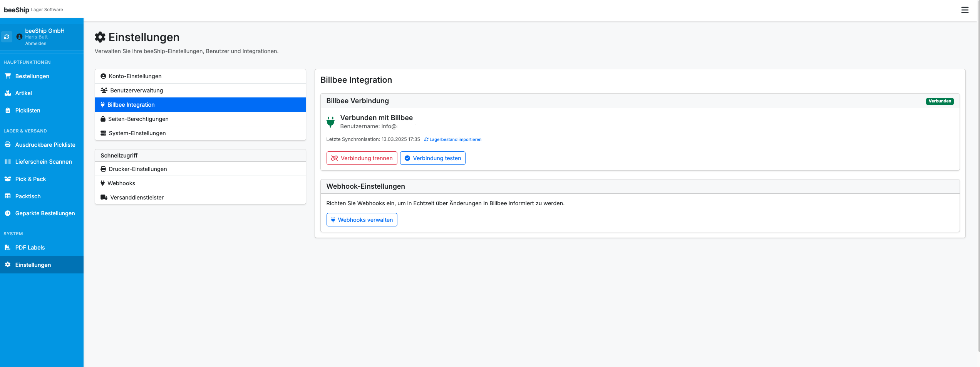The image size is (980, 367).
Task: Click the large gear icon beside Einstellungen heading
Action: [100, 37]
